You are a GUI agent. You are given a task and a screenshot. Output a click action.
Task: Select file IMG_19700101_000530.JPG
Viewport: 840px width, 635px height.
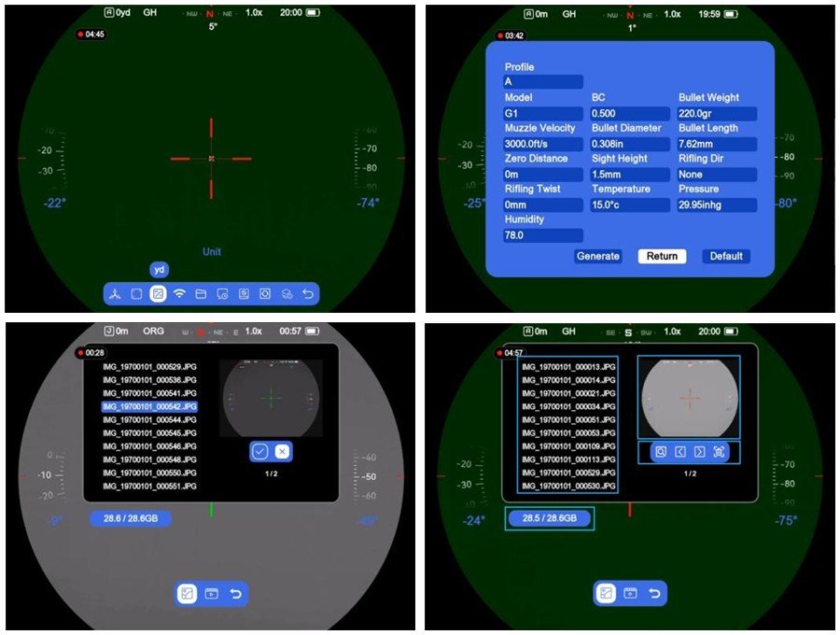coord(568,486)
